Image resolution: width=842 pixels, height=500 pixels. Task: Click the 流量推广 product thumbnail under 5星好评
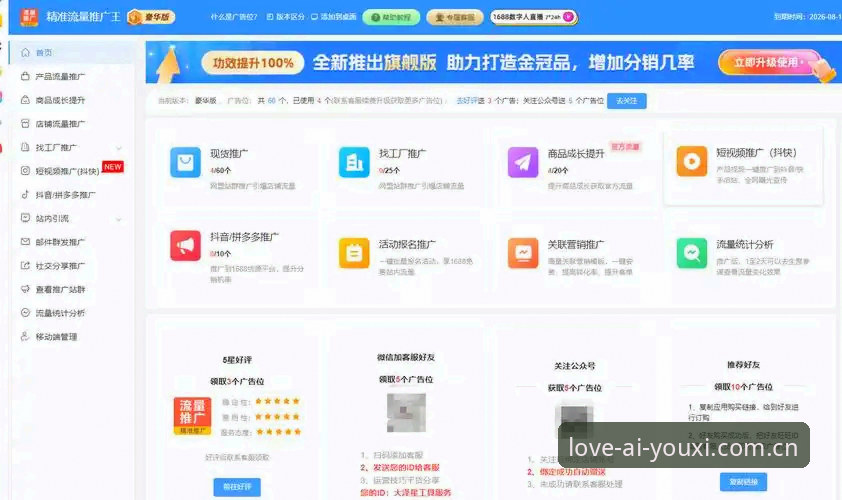[192, 416]
